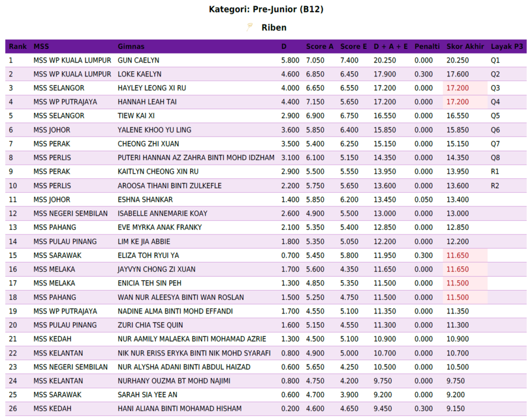This screenshot has width=532, height=420.
Task: Click HANNAH LEAH TAI's highlighted final score
Action: pyautogui.click(x=458, y=102)
